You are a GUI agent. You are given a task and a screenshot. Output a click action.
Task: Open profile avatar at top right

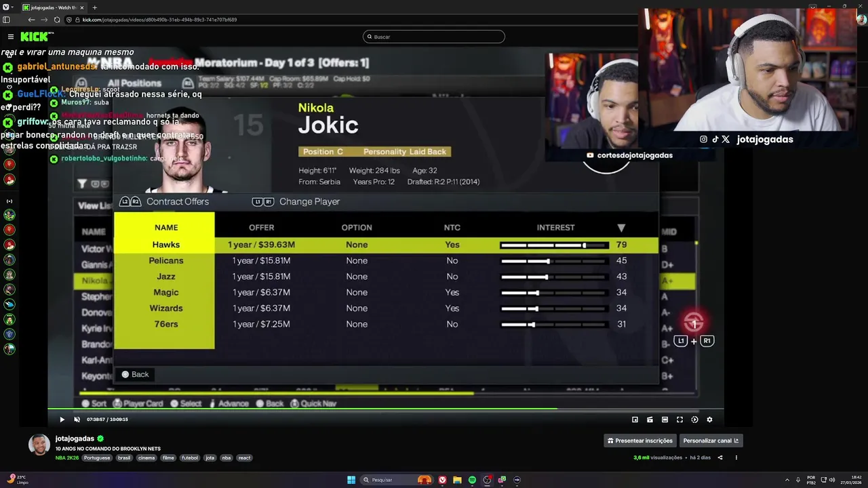[861, 20]
